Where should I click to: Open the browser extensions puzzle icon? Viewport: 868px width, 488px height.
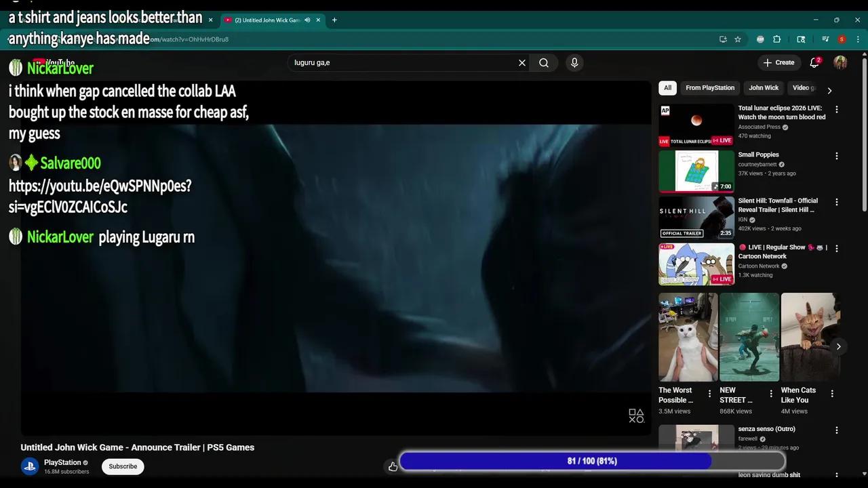tap(777, 39)
